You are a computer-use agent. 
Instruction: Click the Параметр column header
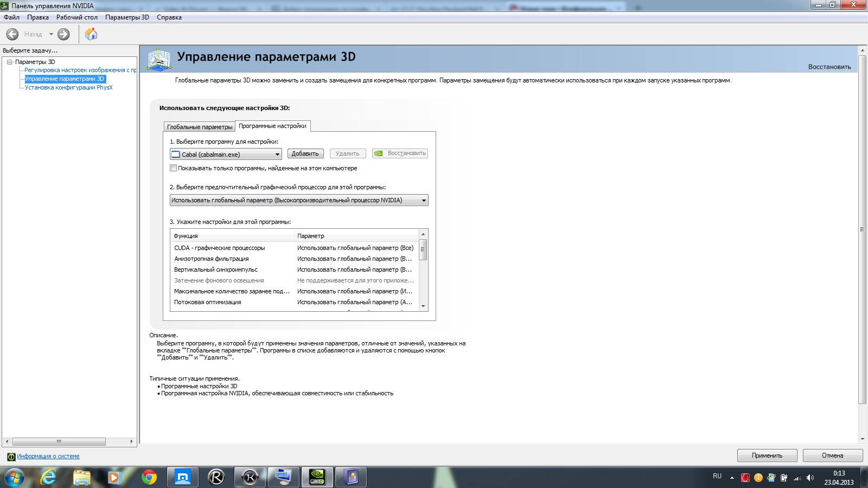click(x=356, y=236)
